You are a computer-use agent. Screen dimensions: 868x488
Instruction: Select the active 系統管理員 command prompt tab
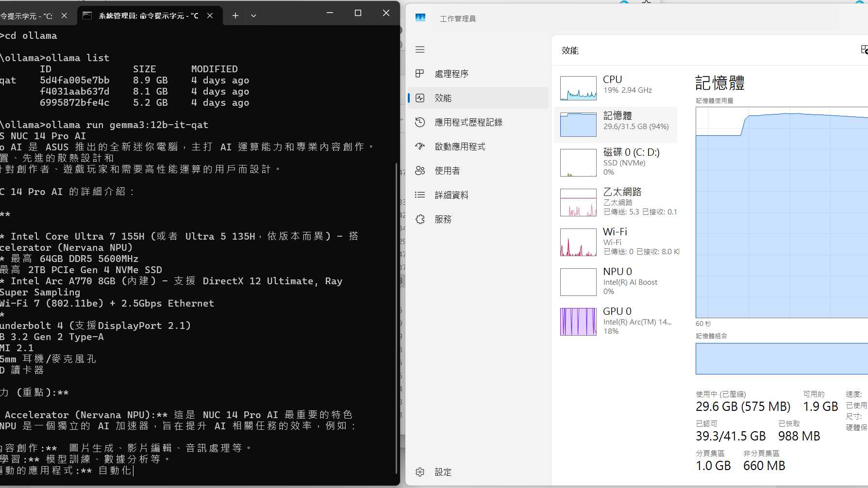[x=150, y=16]
